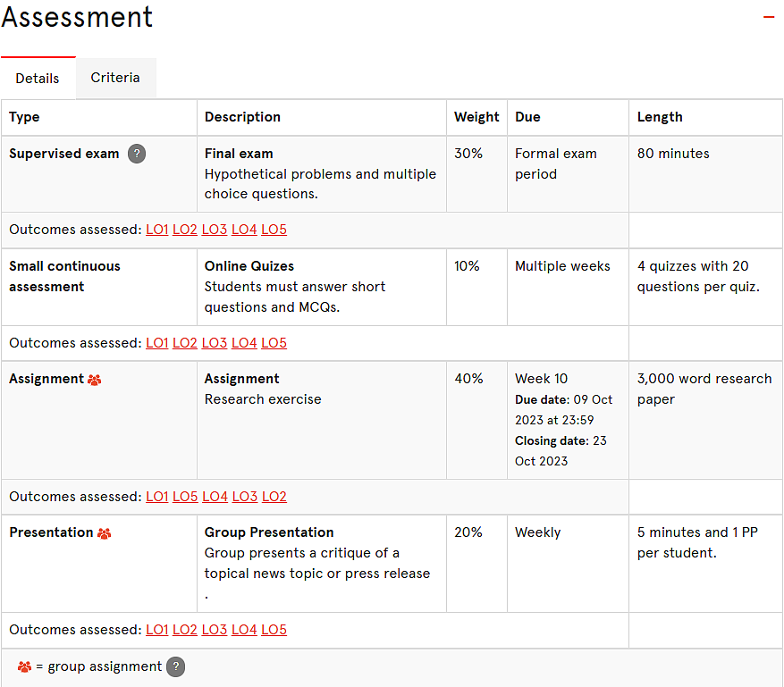
Task: Click the group icon beside Assignment type
Action: [95, 380]
